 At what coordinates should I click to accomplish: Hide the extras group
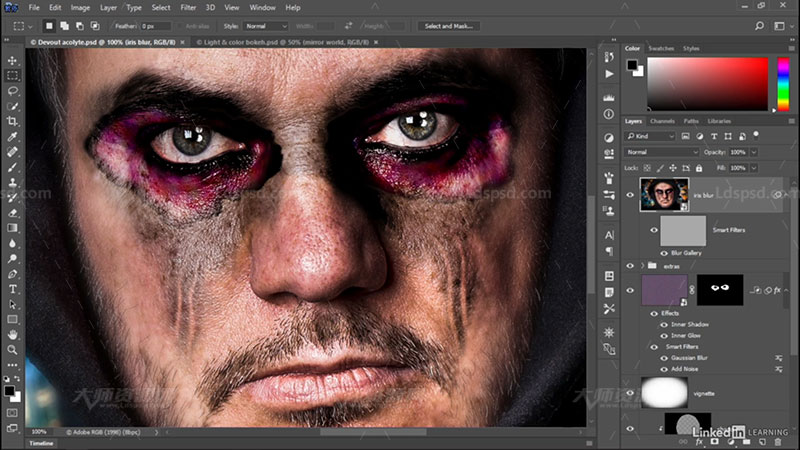coord(630,266)
